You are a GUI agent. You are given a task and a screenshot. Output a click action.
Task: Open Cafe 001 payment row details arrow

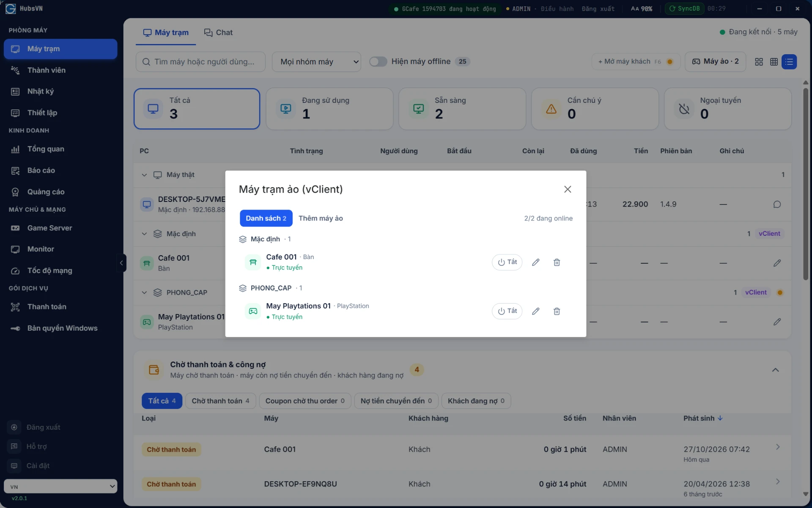[777, 447]
